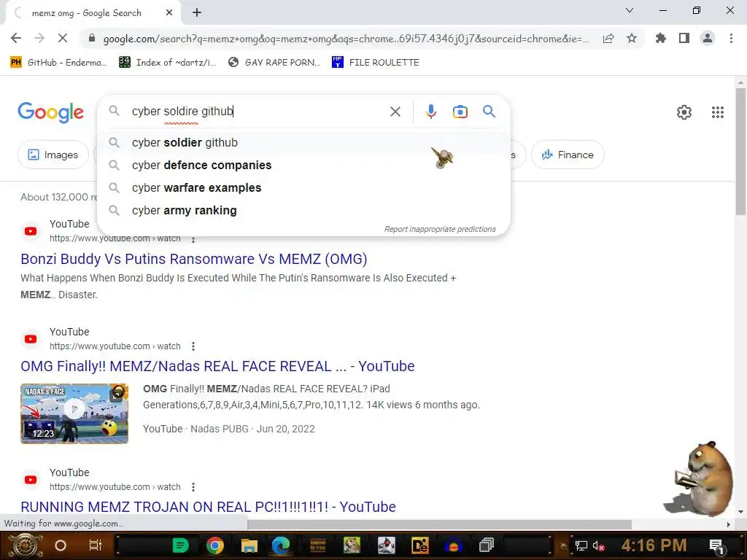Open RUNNING MEMZ TROJAN ON REAL PC result
Viewport: 747px width, 560px height.
[208, 507]
